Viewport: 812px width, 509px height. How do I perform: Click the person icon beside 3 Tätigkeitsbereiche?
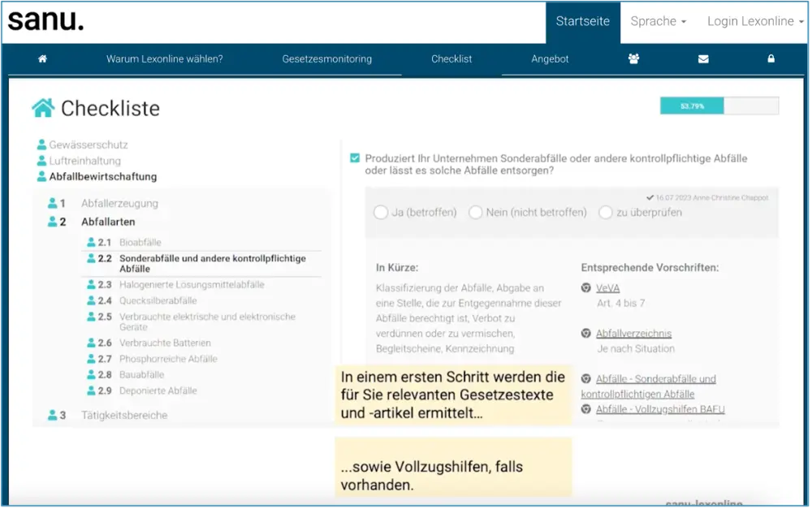[x=52, y=415]
